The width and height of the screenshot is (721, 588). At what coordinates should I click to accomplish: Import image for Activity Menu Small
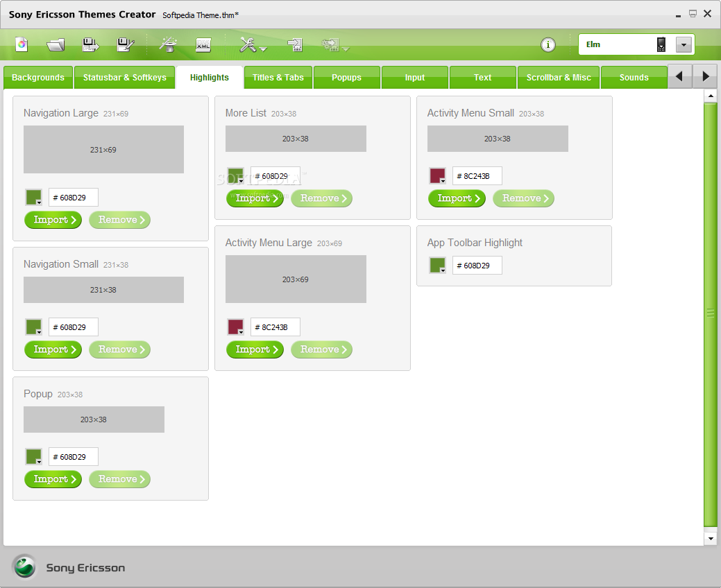pyautogui.click(x=457, y=198)
